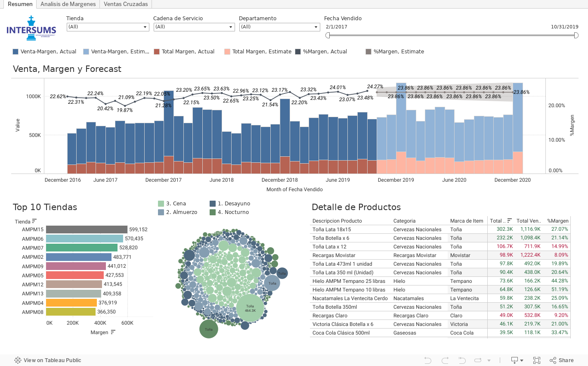Highlight Total Margen, Estimate legend swatch

coord(227,52)
